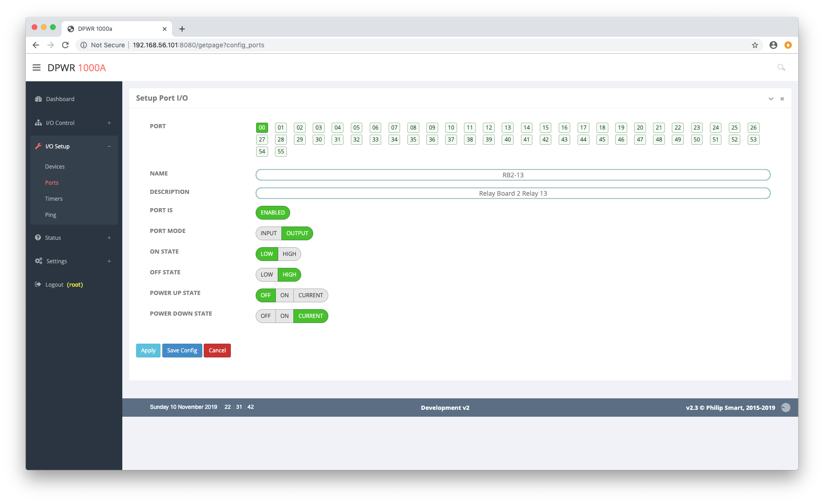Set ON STATE to HIGH
The image size is (824, 504).
289,254
